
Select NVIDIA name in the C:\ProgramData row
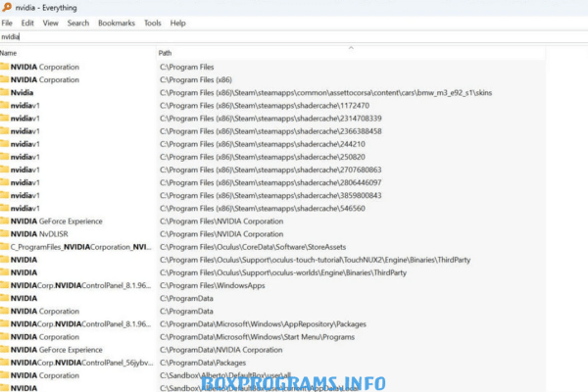click(x=24, y=298)
